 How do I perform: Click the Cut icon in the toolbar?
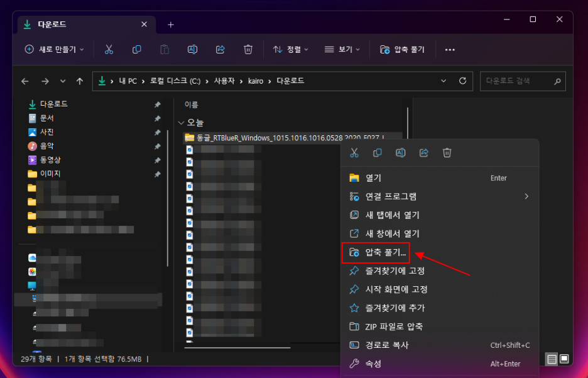tap(109, 50)
